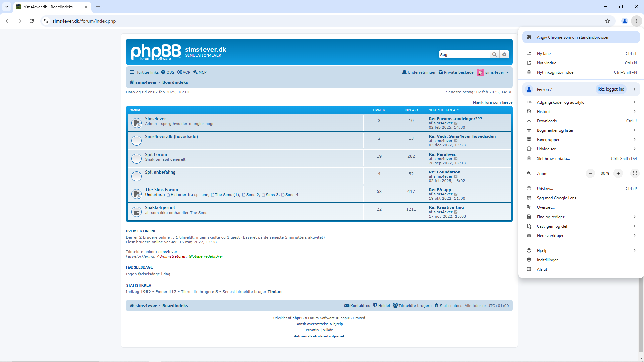Click Slet cookies footer link
Screen dimensions: 644x362
pyautogui.click(x=448, y=306)
